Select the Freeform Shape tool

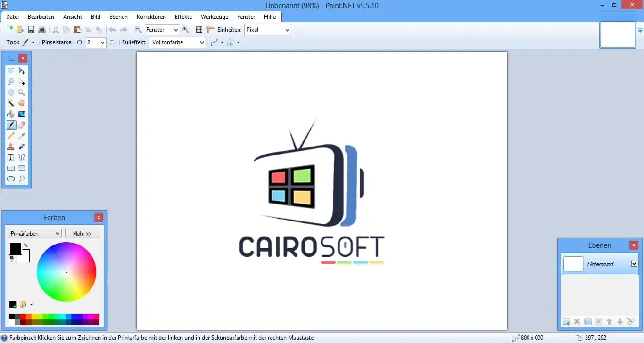point(22,179)
